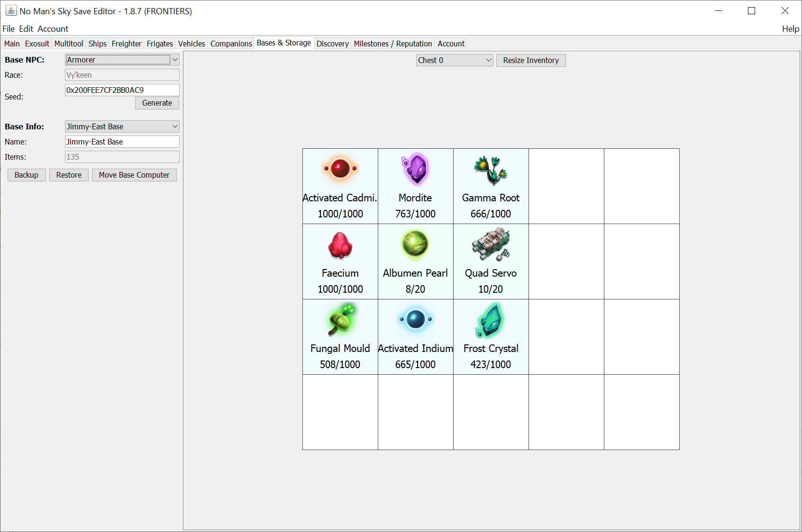The image size is (802, 532).
Task: Open the Help menu
Action: (x=791, y=29)
